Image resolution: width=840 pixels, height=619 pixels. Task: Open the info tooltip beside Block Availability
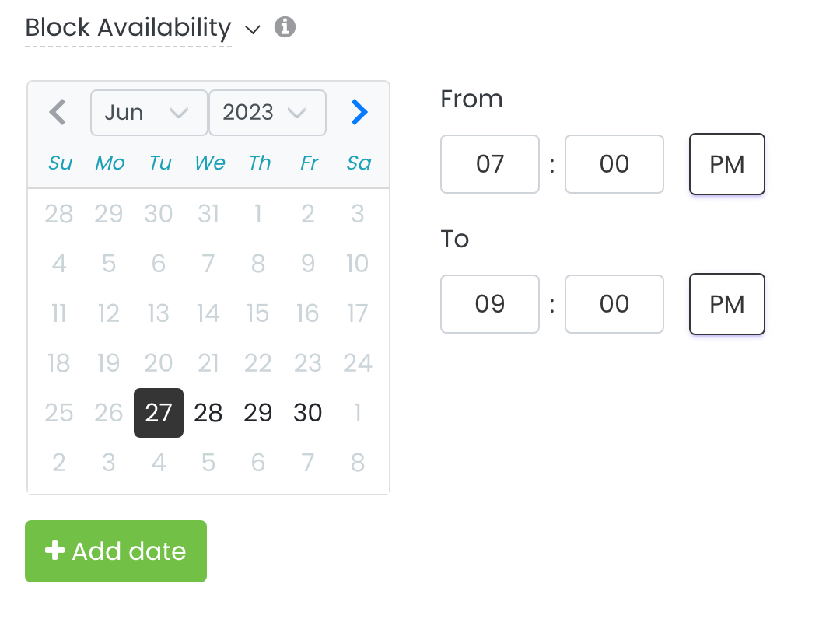coord(285,27)
